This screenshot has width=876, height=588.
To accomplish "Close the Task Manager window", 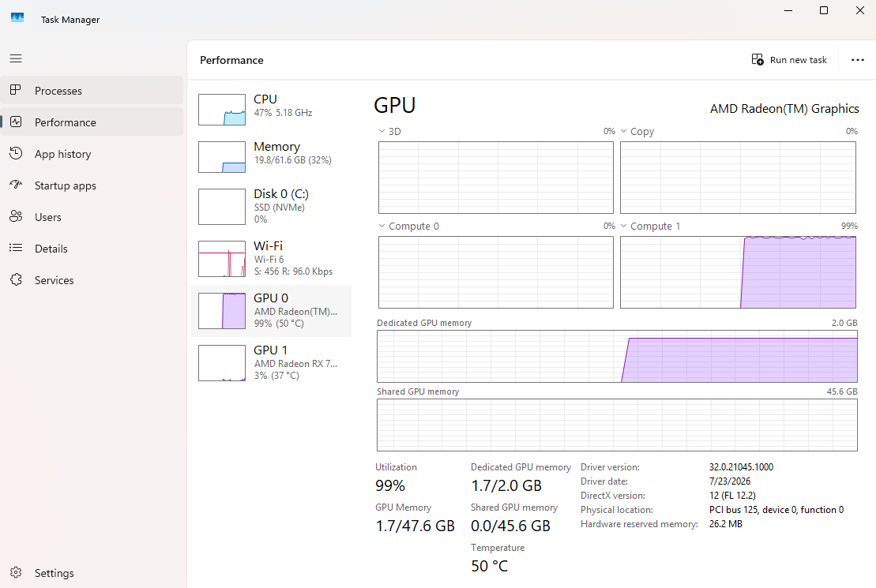I will [859, 10].
